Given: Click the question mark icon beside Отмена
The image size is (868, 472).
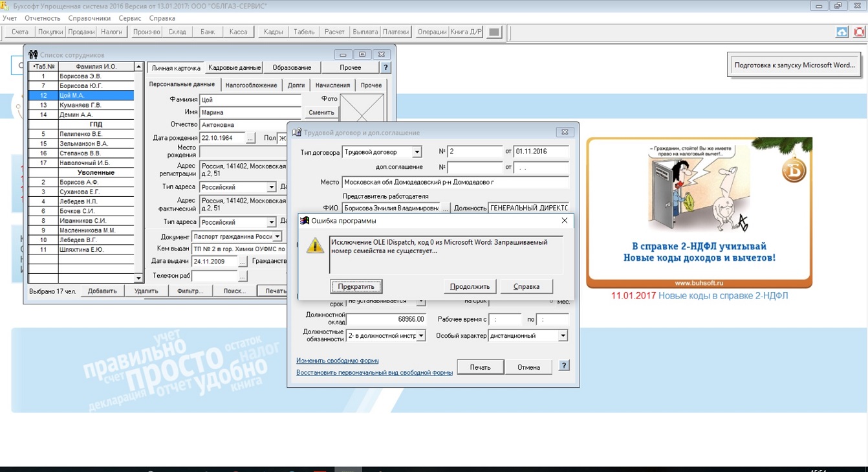Looking at the screenshot, I should (564, 366).
